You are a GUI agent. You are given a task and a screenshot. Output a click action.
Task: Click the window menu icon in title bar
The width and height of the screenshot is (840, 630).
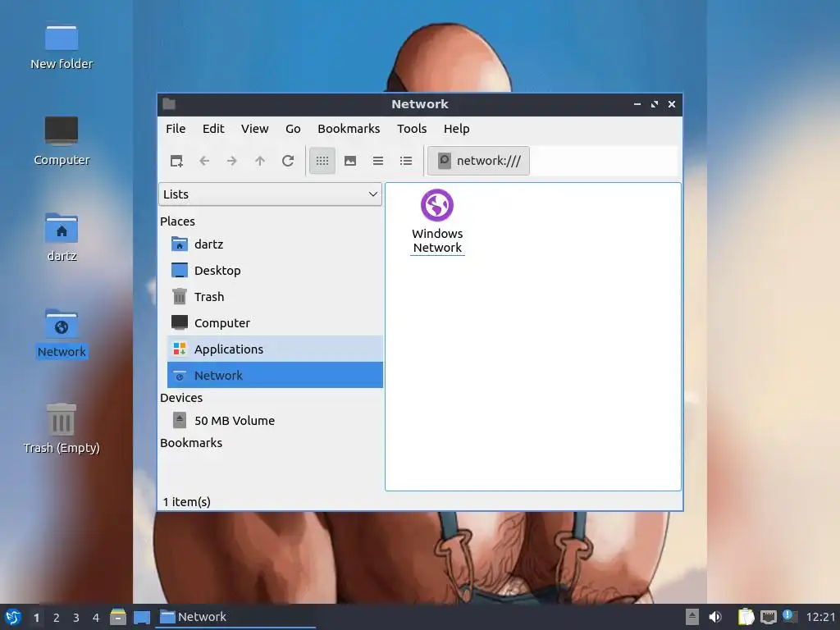(169, 104)
